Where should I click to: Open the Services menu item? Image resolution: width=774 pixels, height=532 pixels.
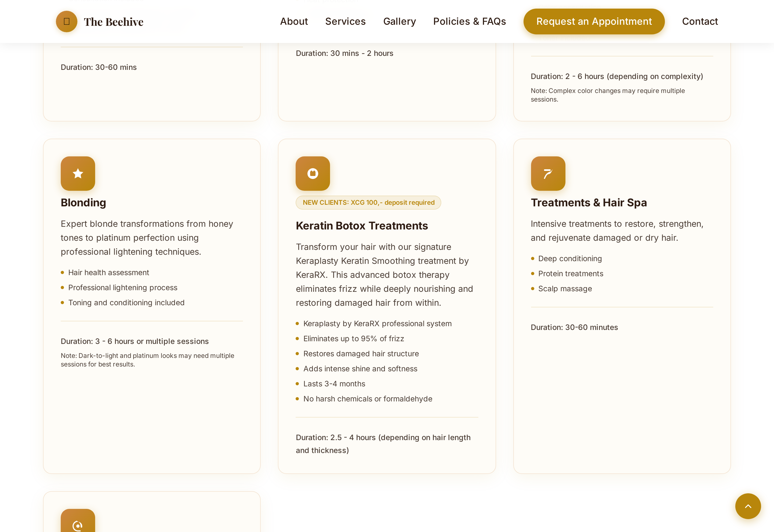point(345,21)
